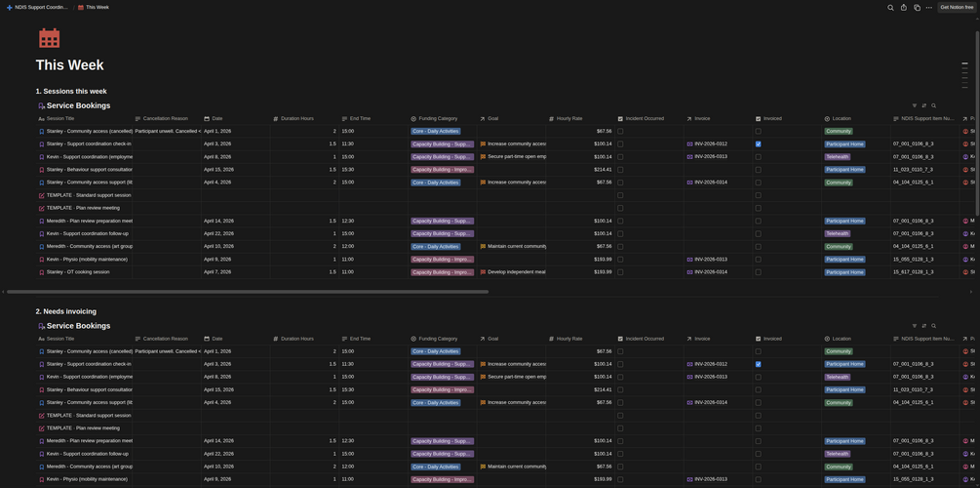Click the Get Notion free button
Screen dimensions: 980x488
[x=957, y=8]
